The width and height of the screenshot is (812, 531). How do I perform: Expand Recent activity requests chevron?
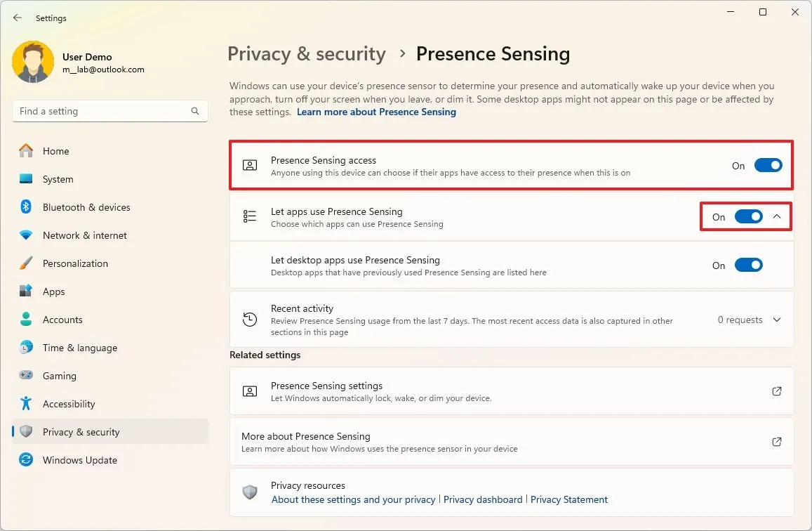pos(777,320)
